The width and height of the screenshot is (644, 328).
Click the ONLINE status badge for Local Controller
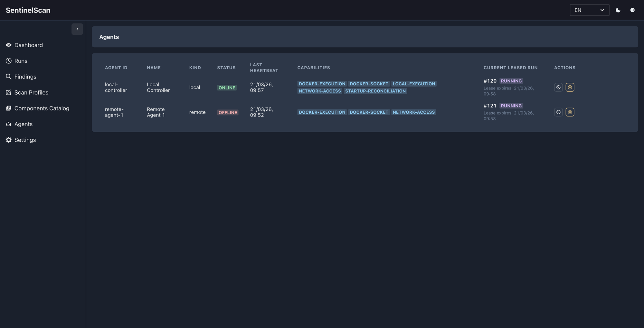point(227,87)
